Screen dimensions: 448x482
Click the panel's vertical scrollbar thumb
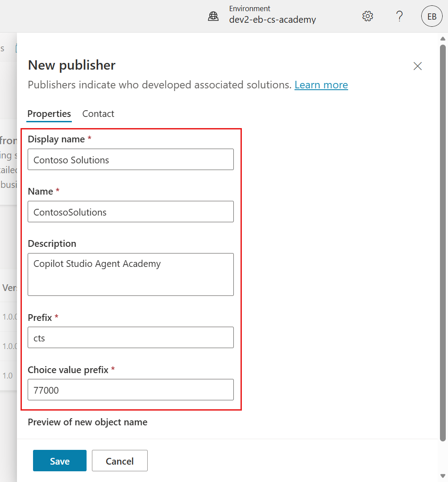pos(443,241)
